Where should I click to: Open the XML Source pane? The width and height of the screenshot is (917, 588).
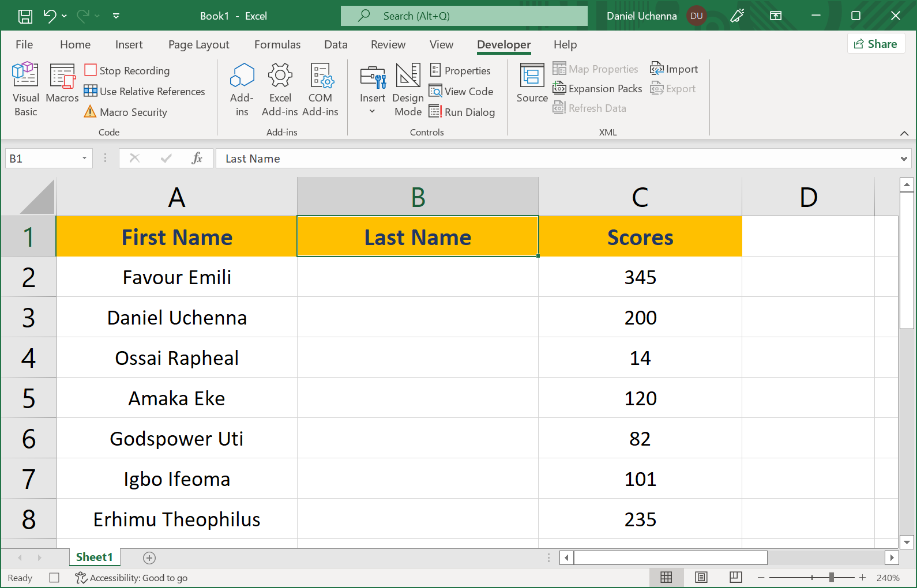(532, 84)
